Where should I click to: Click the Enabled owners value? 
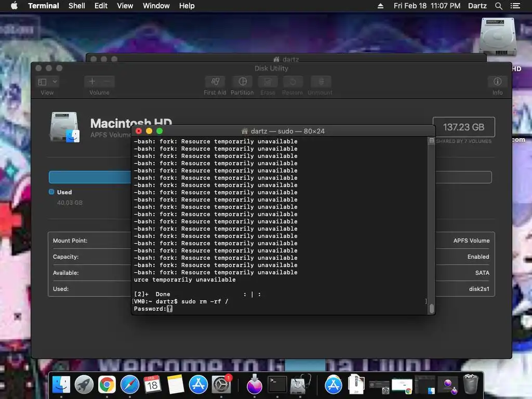coord(478,257)
